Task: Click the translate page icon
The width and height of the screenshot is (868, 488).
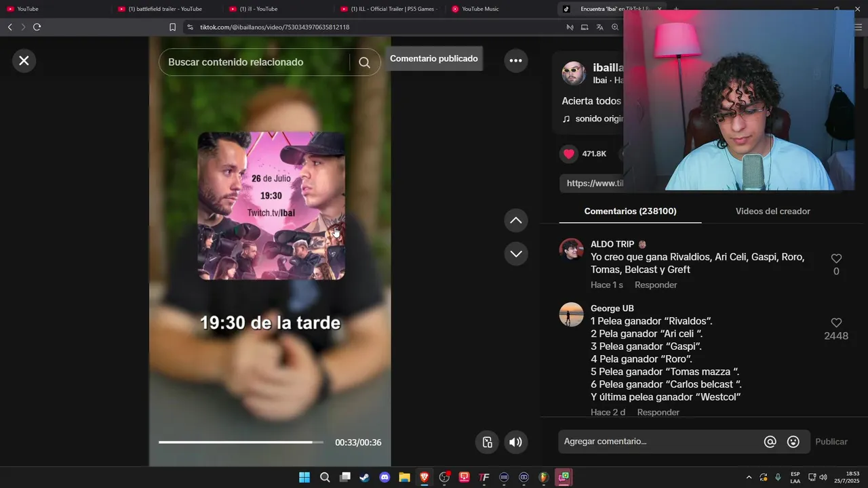Action: (599, 27)
